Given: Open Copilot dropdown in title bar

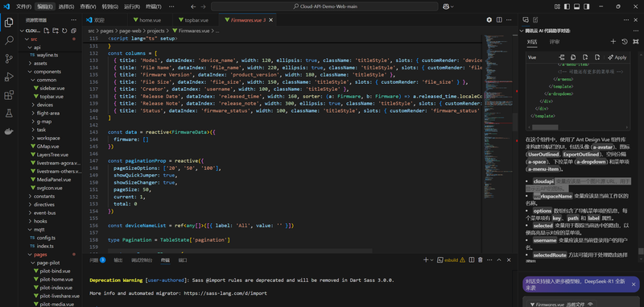Looking at the screenshot, I should pos(448,6).
